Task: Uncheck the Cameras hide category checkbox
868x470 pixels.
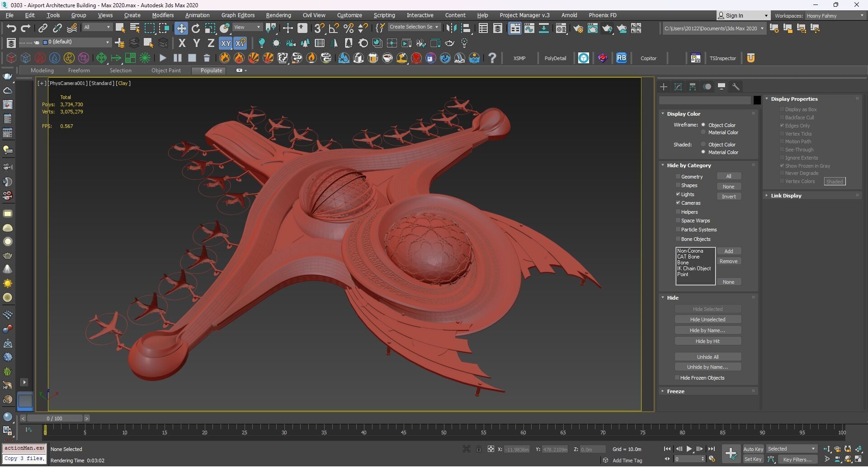Action: 678,203
